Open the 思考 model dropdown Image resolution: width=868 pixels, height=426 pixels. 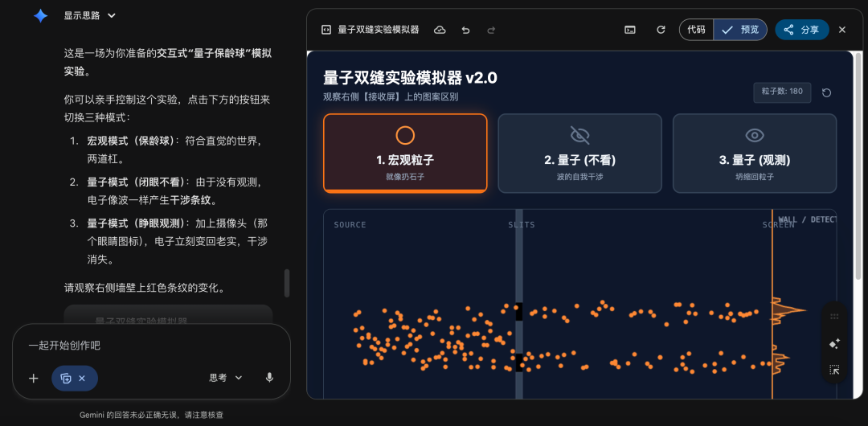[226, 378]
